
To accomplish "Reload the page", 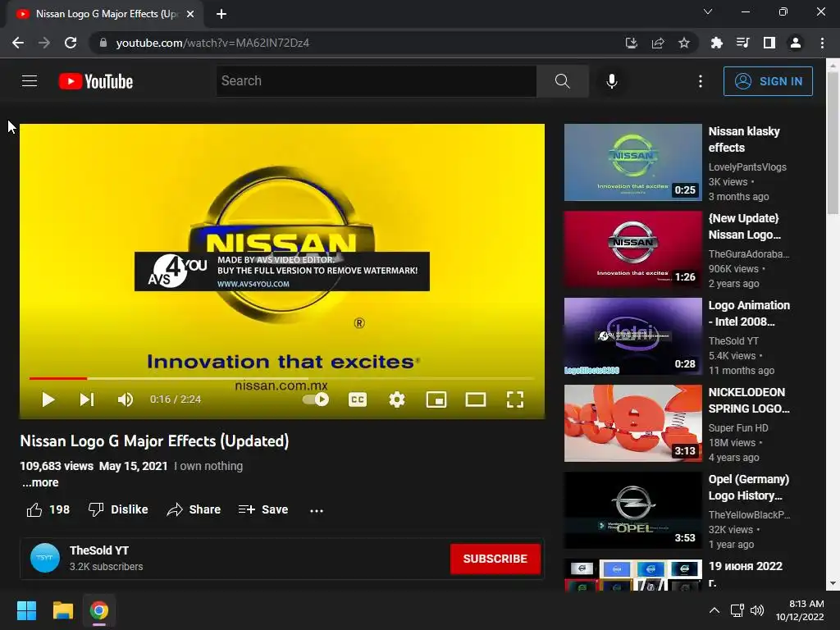I will click(x=71, y=43).
